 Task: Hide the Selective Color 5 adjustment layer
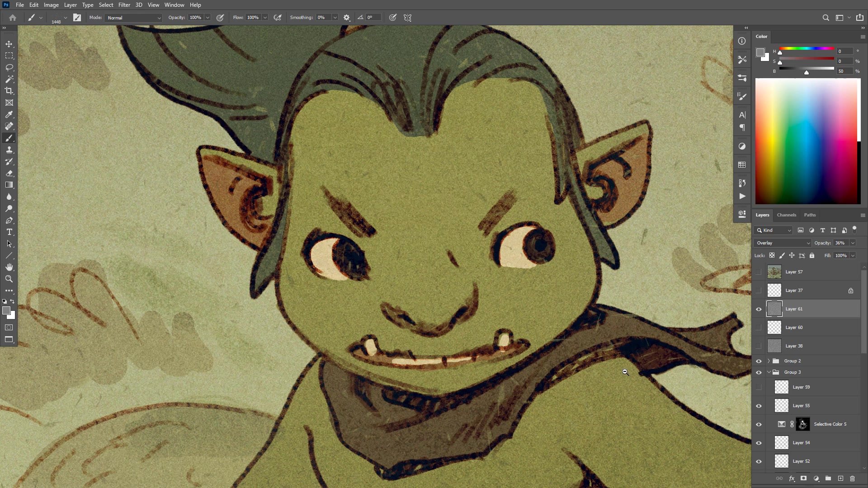point(759,424)
